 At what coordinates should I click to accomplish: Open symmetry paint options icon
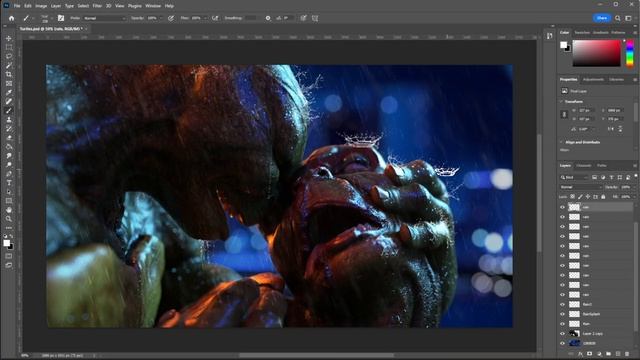(315, 18)
